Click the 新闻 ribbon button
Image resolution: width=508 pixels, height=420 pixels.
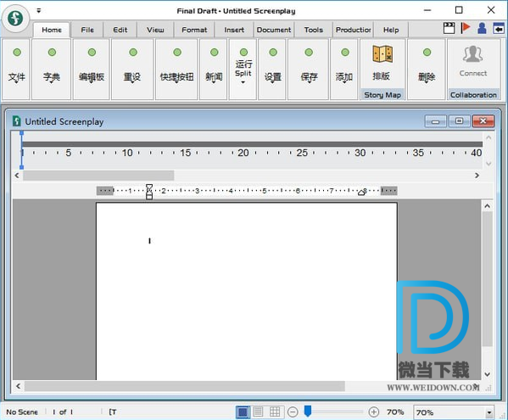click(x=214, y=70)
